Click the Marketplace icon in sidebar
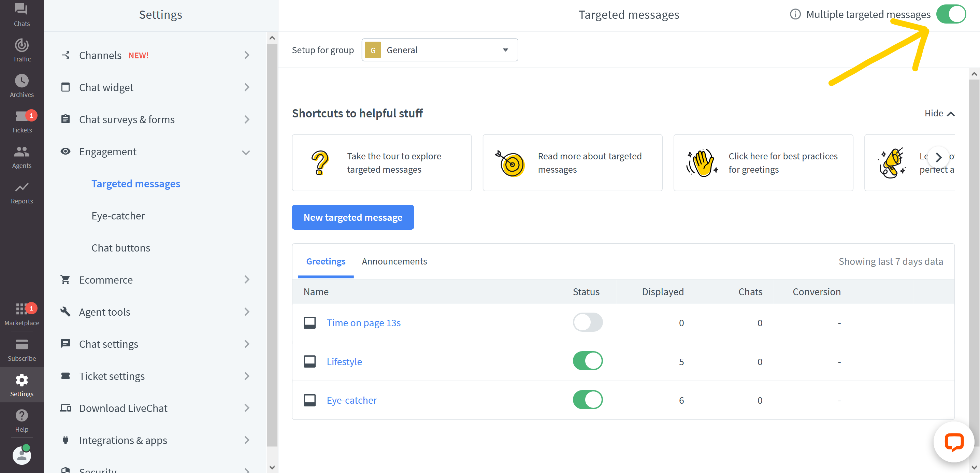Image resolution: width=980 pixels, height=473 pixels. [x=22, y=311]
